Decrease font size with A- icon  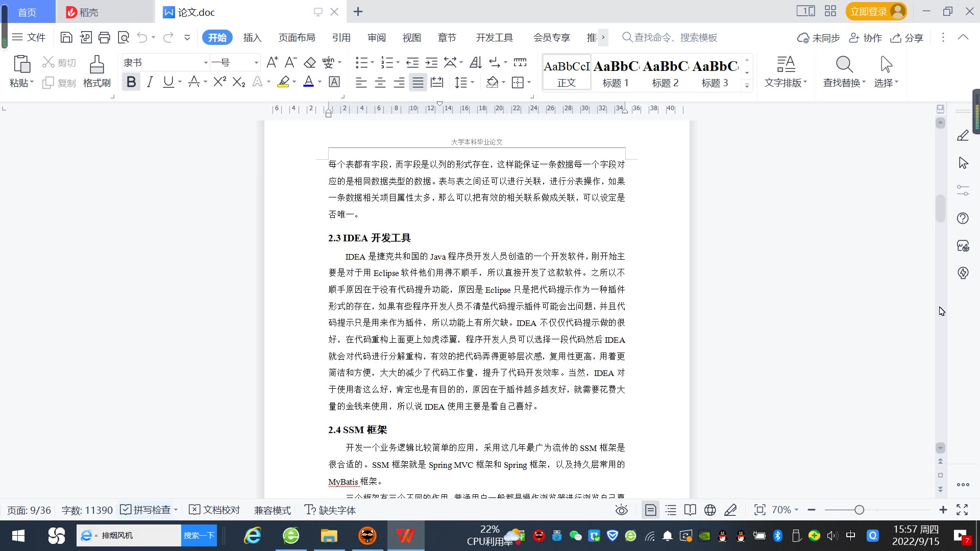pos(290,62)
